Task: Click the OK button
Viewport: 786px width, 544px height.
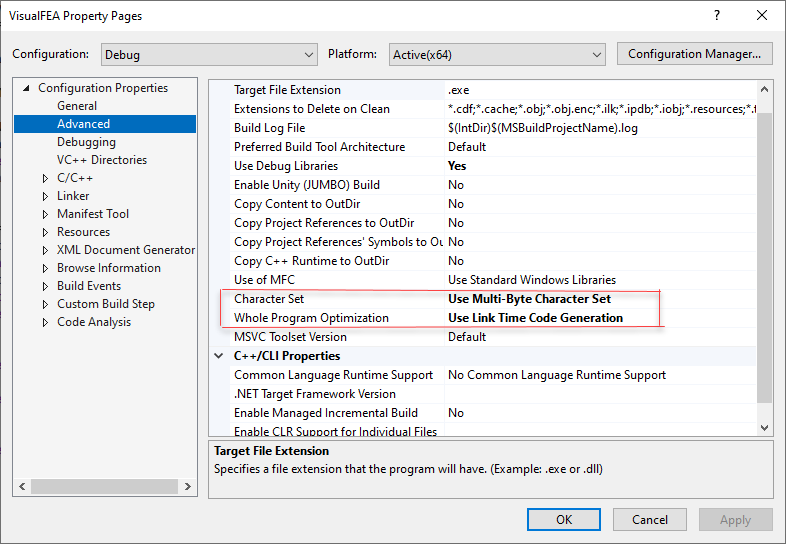Action: pyautogui.click(x=563, y=519)
